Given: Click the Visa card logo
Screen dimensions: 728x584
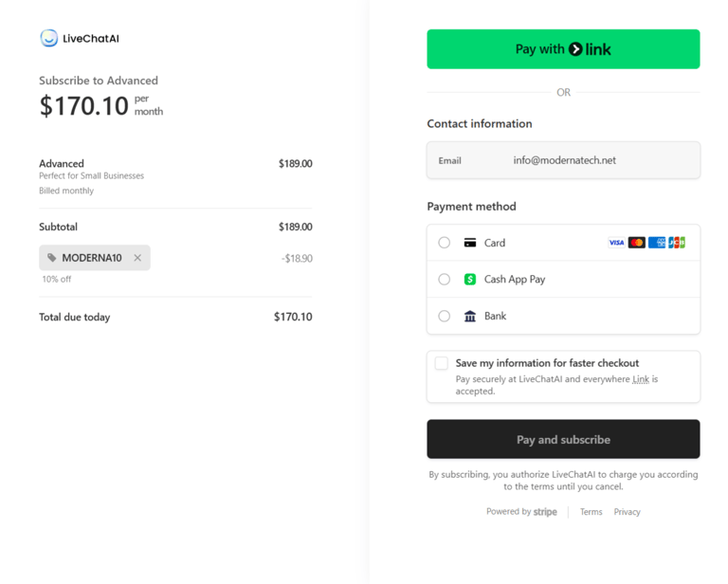Looking at the screenshot, I should click(616, 243).
